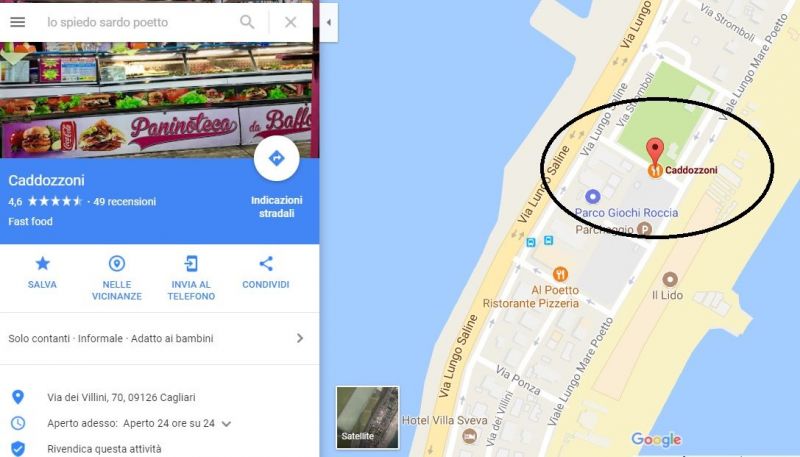Select Invia al Telefono option
The image size is (800, 457).
tap(191, 278)
